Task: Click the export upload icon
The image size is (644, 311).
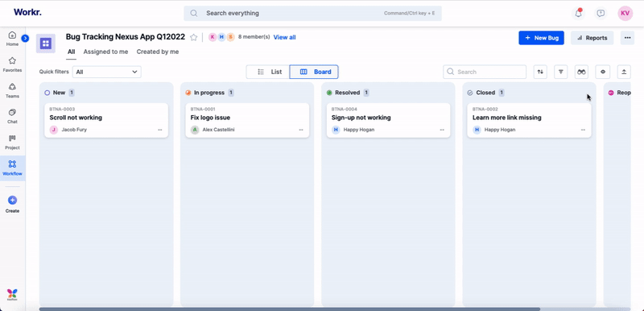Action: pos(624,72)
